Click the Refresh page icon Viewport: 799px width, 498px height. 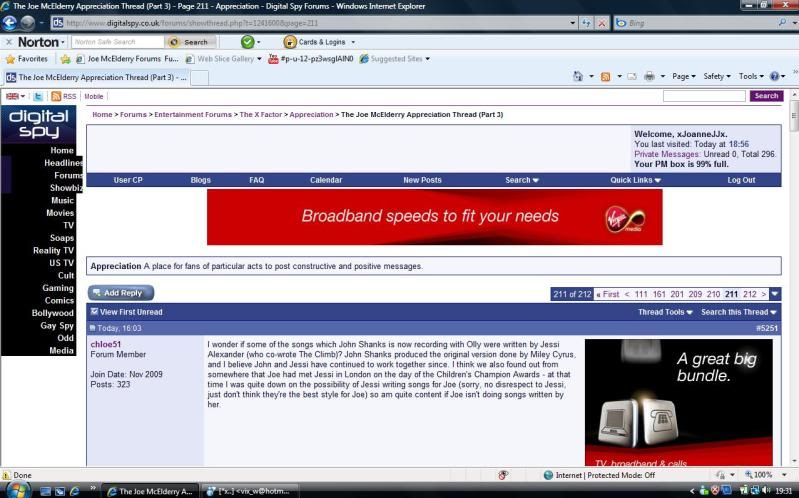pos(585,22)
